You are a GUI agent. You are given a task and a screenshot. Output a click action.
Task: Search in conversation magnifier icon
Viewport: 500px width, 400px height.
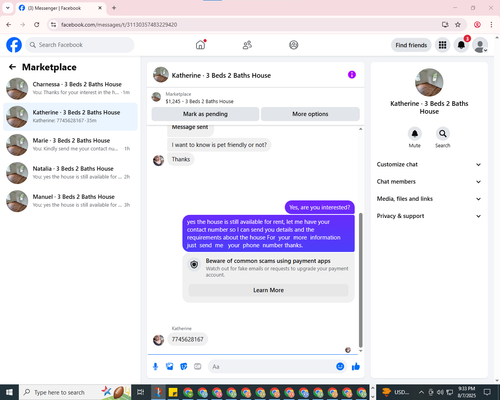[x=443, y=134]
